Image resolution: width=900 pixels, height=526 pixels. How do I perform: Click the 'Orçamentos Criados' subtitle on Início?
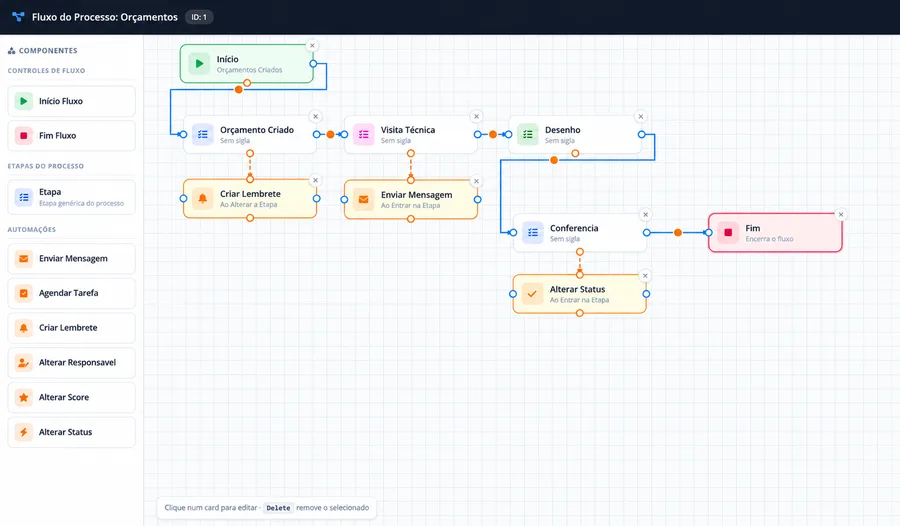(249, 70)
